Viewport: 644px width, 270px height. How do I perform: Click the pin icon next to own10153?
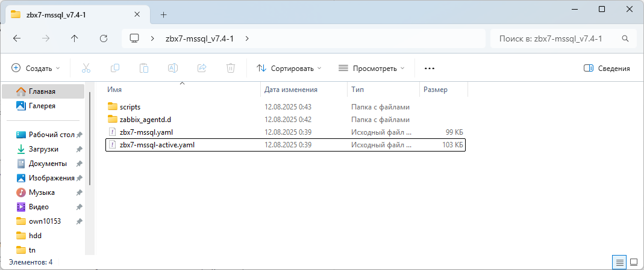[x=80, y=221]
